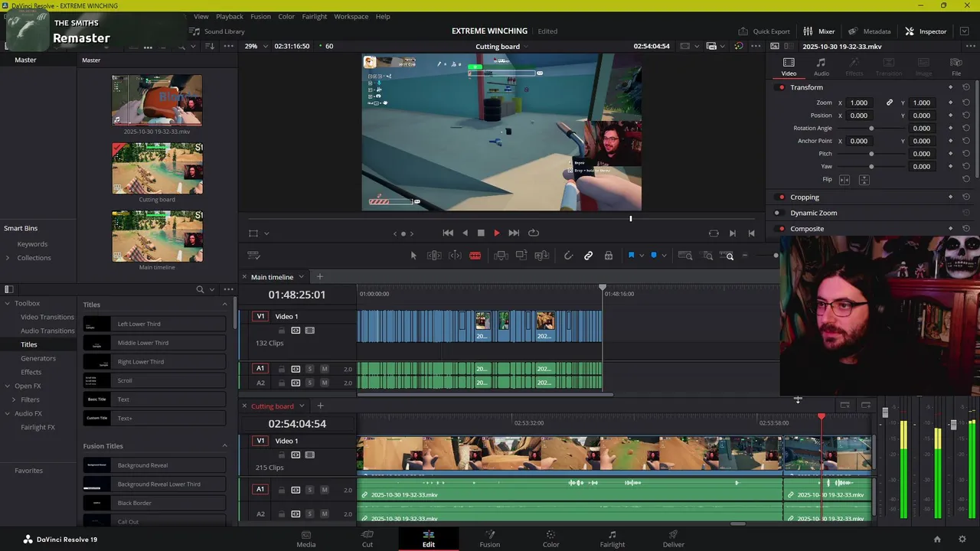Play the viewer in reverse

click(465, 233)
